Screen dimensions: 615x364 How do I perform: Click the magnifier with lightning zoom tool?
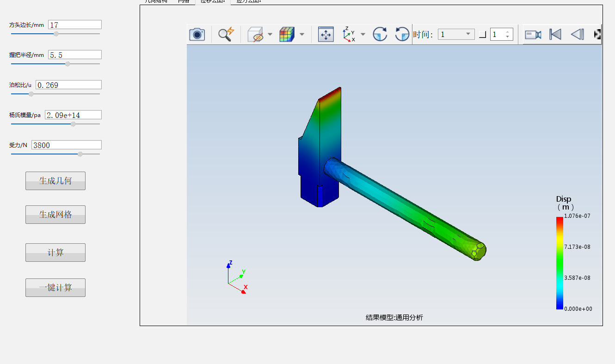[x=226, y=34]
